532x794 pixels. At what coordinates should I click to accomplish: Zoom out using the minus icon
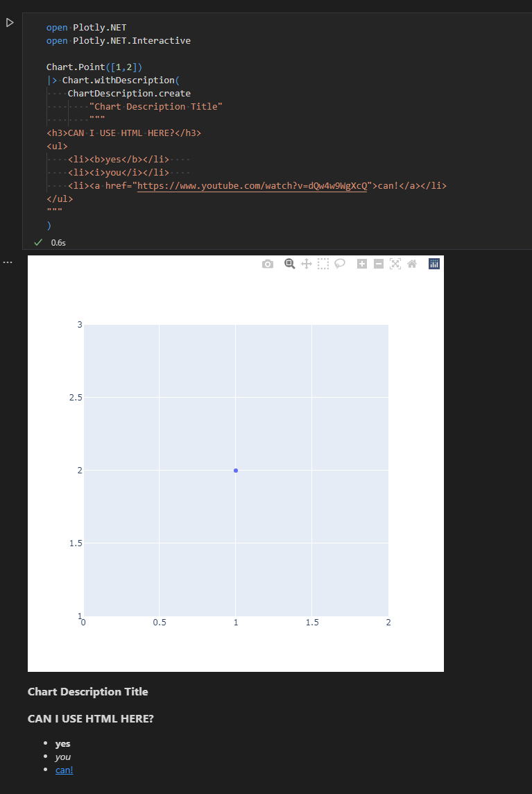point(378,264)
